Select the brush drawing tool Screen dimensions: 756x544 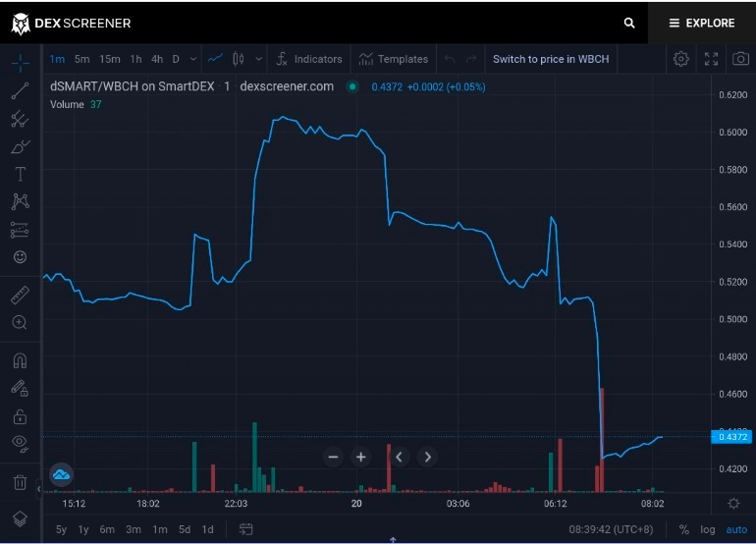[x=21, y=146]
